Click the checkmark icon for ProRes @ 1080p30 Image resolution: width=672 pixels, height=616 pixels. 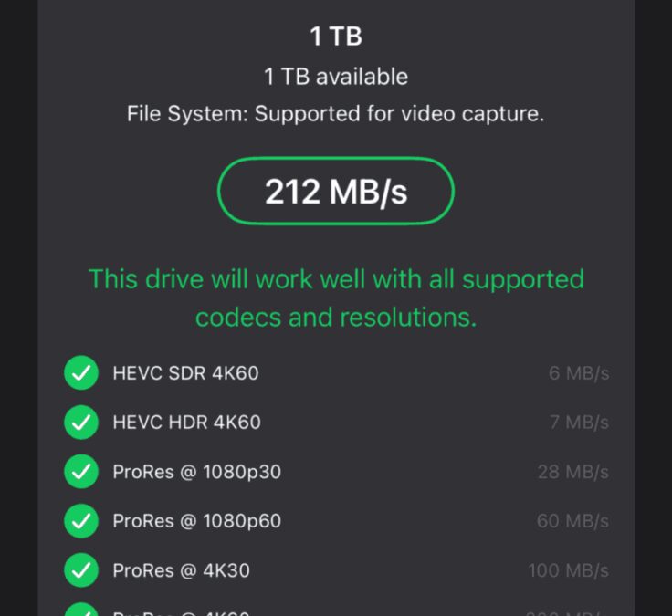point(81,472)
